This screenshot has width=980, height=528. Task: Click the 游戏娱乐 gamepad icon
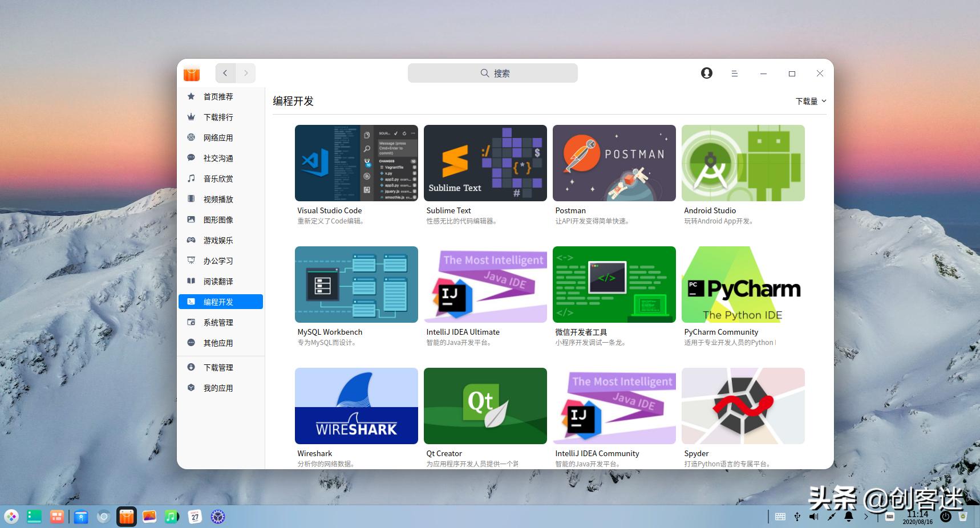pos(191,240)
